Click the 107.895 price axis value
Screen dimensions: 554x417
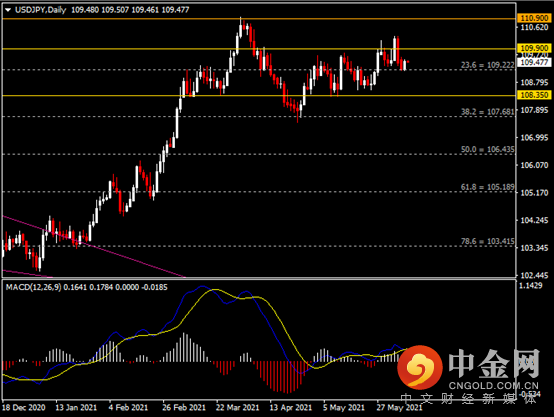tap(534, 110)
